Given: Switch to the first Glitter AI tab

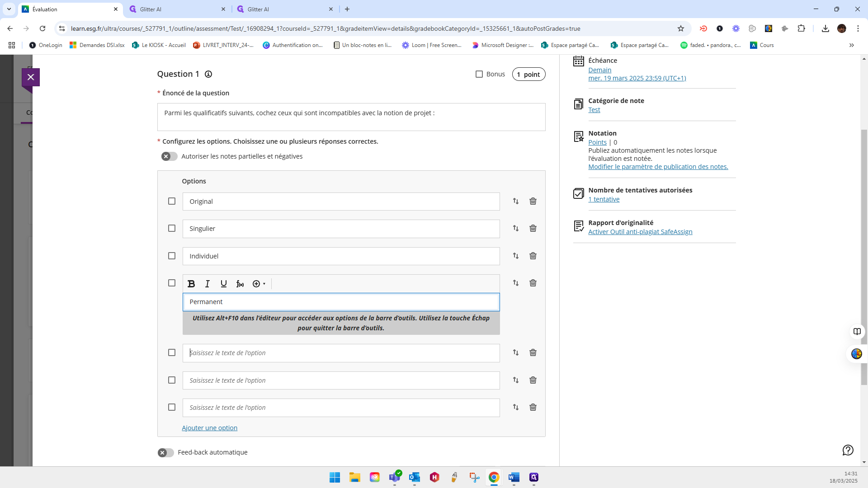Looking at the screenshot, I should click(x=177, y=9).
